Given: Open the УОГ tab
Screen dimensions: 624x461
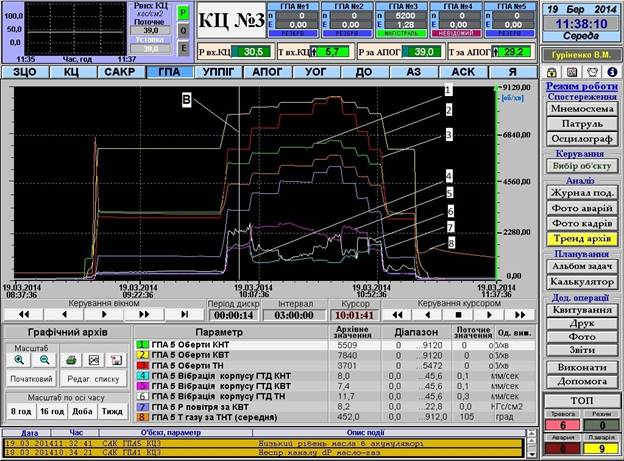Looking at the screenshot, I should (316, 72).
